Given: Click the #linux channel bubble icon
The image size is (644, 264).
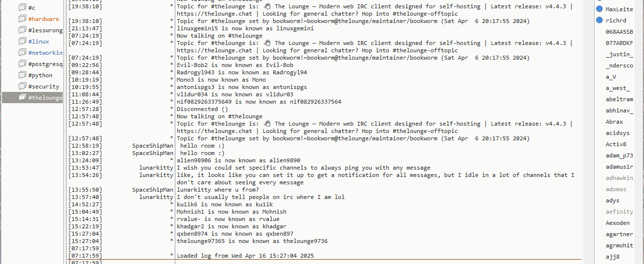Looking at the screenshot, I should tap(22, 42).
